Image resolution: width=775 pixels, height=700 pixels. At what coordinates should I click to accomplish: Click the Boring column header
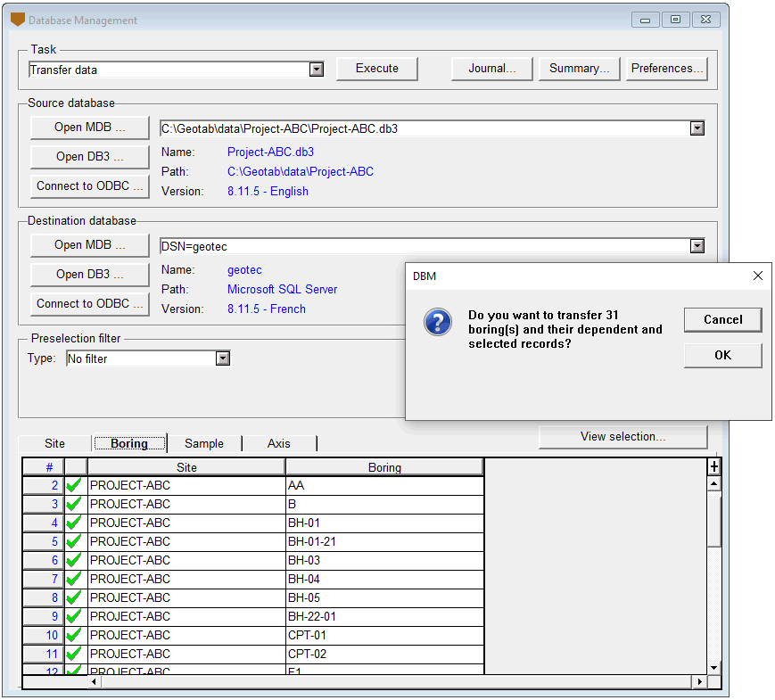(384, 467)
